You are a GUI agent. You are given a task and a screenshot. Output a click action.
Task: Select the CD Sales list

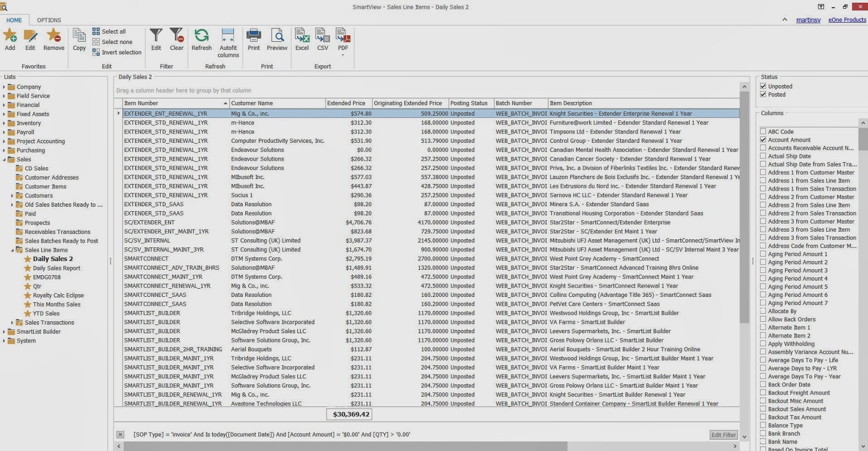pyautogui.click(x=36, y=169)
